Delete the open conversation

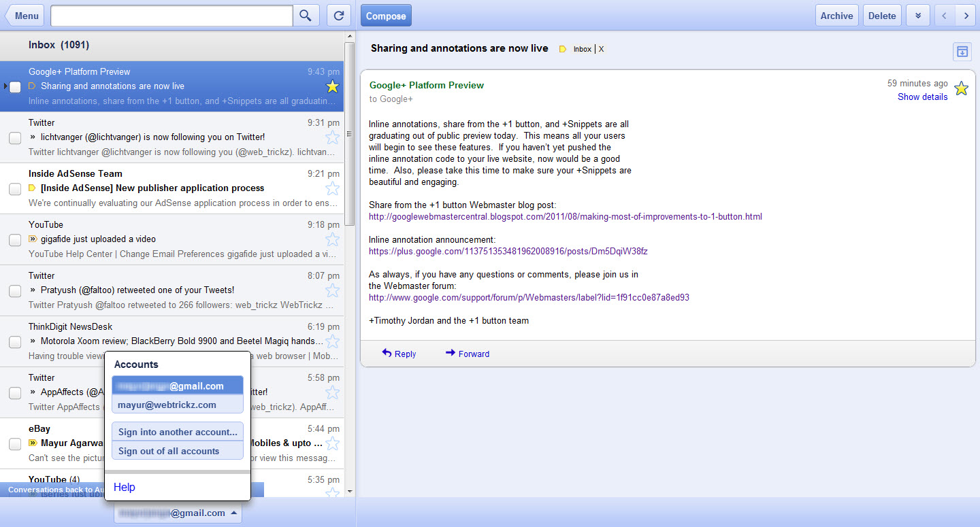882,16
